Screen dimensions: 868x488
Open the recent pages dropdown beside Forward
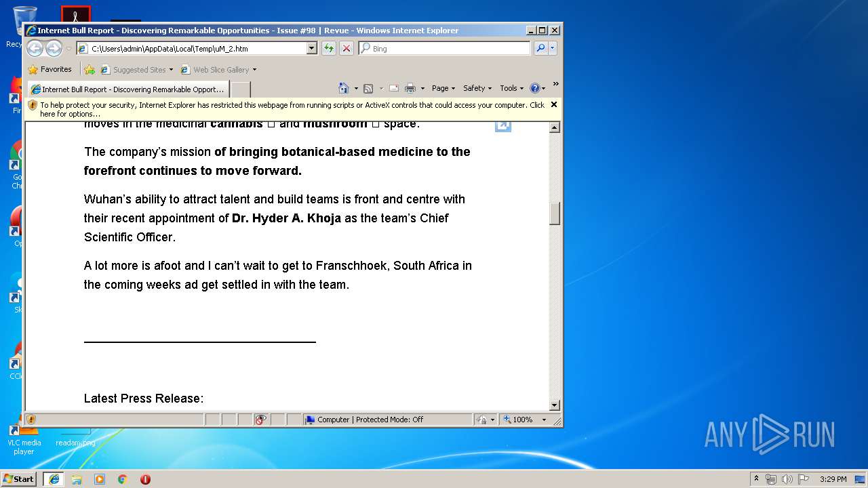(x=68, y=49)
